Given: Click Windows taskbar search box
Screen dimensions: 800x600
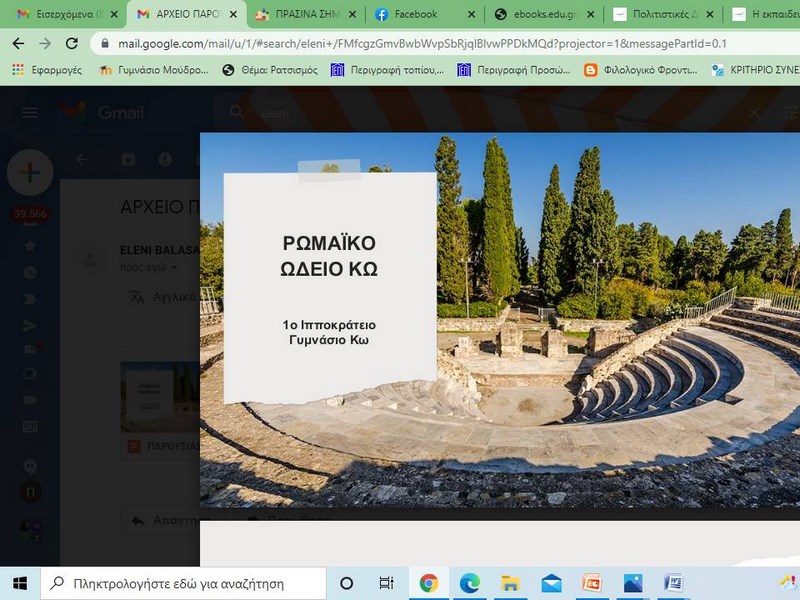Looking at the screenshot, I should (184, 583).
